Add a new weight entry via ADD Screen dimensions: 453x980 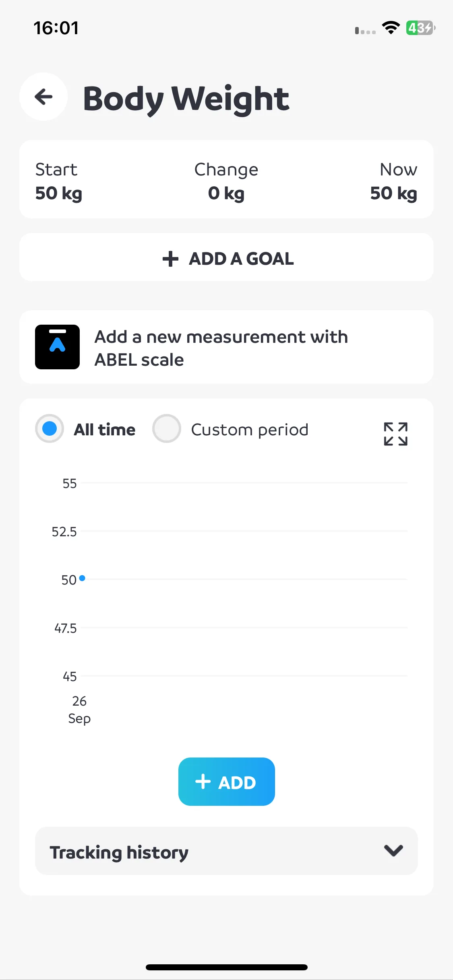[227, 782]
